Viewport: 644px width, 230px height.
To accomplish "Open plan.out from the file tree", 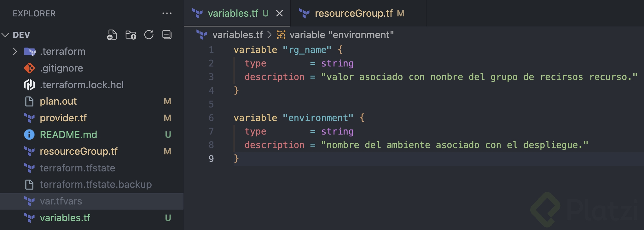I will 58,101.
